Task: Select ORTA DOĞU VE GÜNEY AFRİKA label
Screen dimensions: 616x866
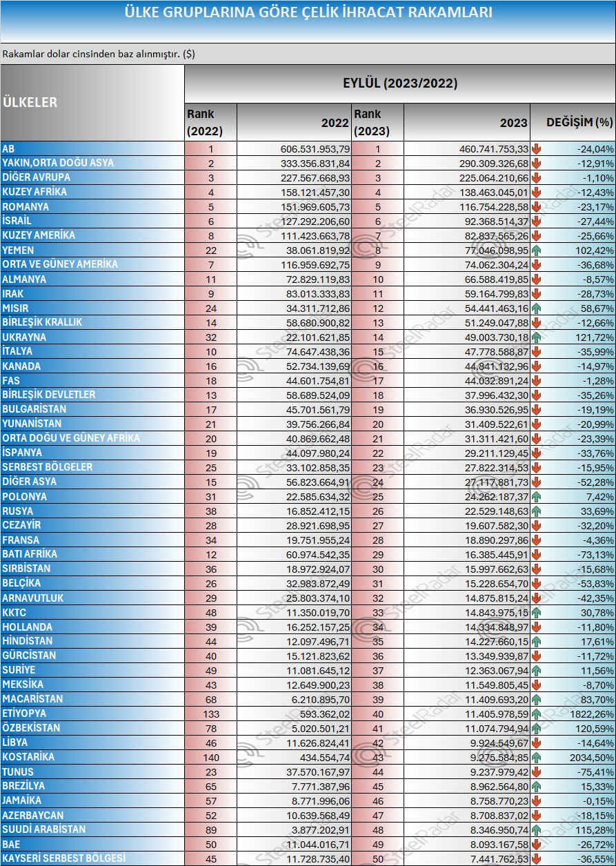Action: click(x=92, y=438)
